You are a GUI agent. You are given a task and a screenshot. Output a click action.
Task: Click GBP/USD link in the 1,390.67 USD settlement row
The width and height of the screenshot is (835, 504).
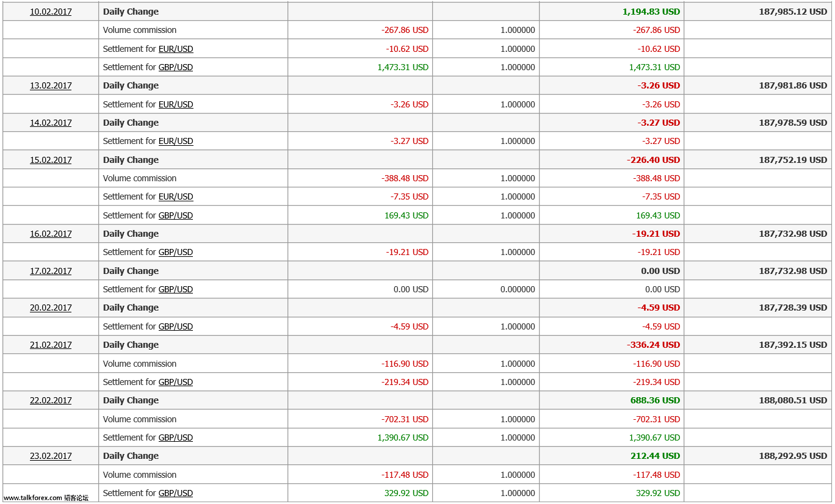pos(176,437)
